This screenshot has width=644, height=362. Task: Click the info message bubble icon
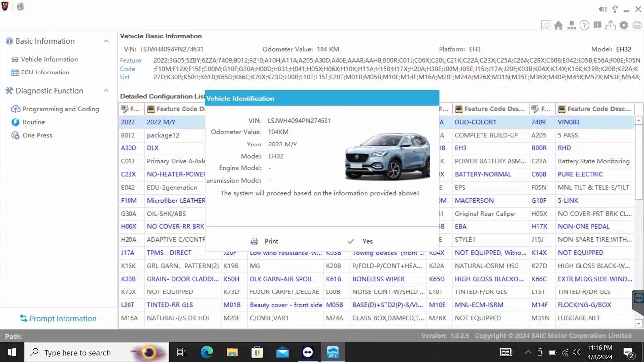pos(597,25)
